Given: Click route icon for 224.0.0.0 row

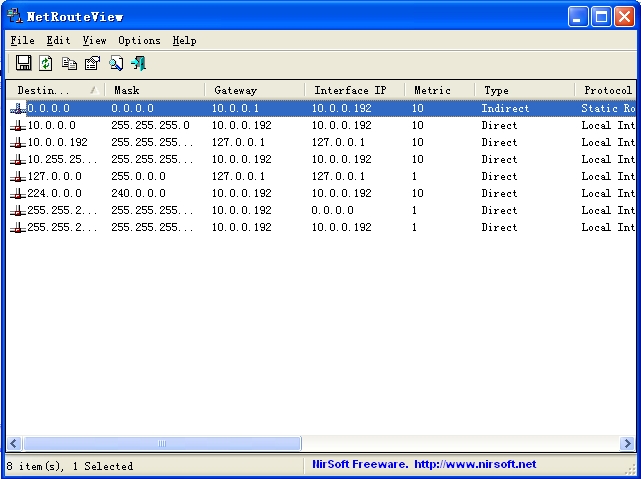Looking at the screenshot, I should [18, 193].
